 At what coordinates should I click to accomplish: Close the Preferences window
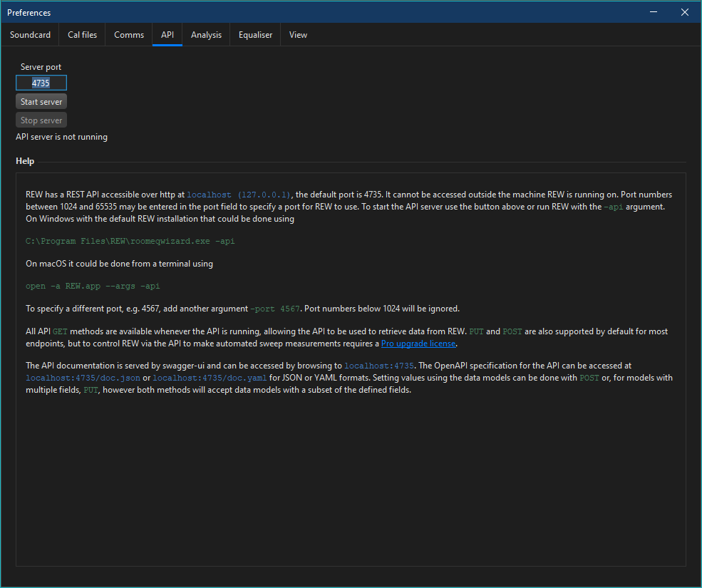click(x=685, y=12)
